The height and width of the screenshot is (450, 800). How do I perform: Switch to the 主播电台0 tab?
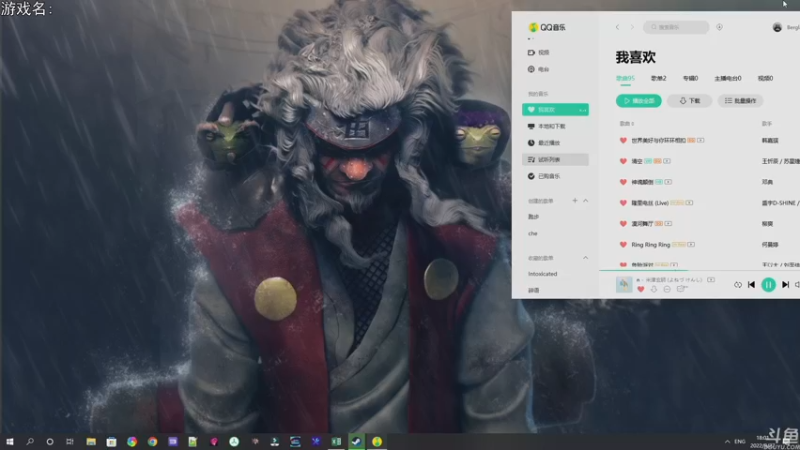728,78
